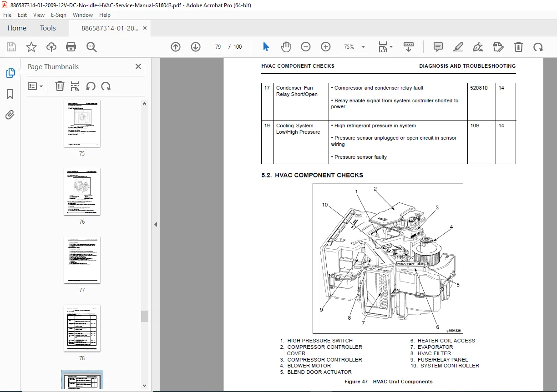Select the highlighted page 79 thumbnail
The width and height of the screenshot is (557, 392).
coord(82,380)
